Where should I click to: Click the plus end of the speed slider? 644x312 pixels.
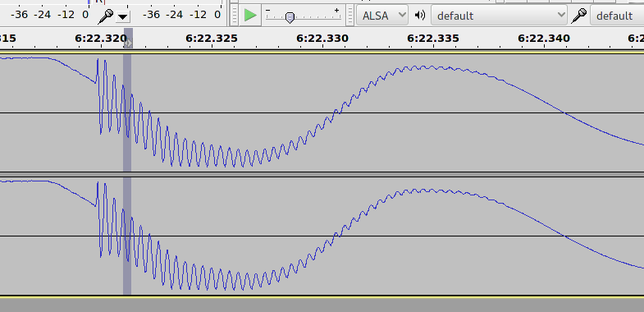coord(337,10)
